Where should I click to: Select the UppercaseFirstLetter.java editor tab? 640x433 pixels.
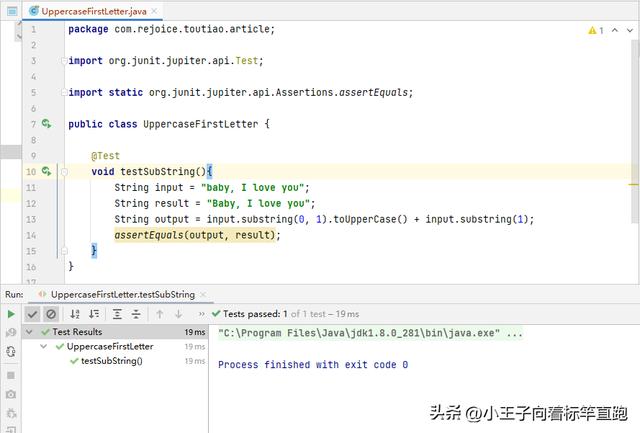click(93, 11)
